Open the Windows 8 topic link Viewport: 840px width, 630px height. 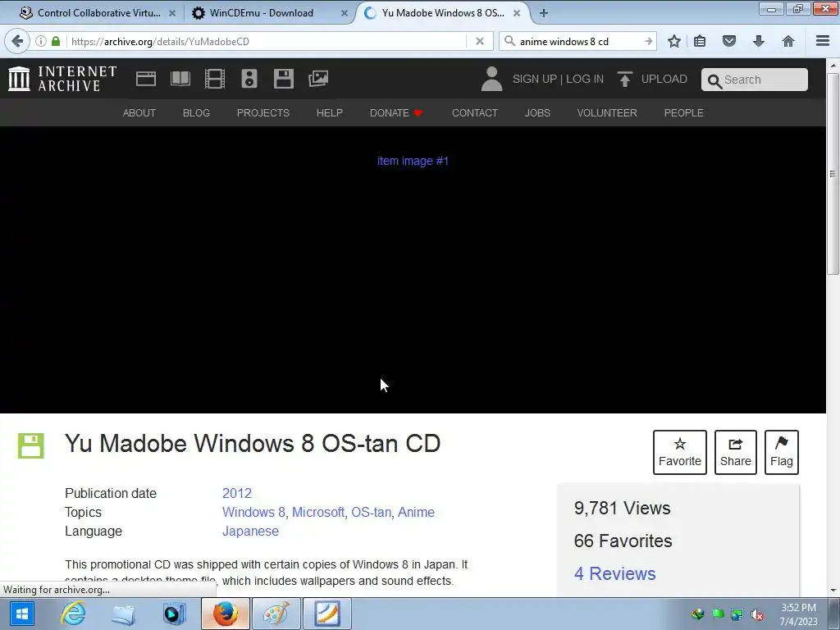click(x=253, y=512)
